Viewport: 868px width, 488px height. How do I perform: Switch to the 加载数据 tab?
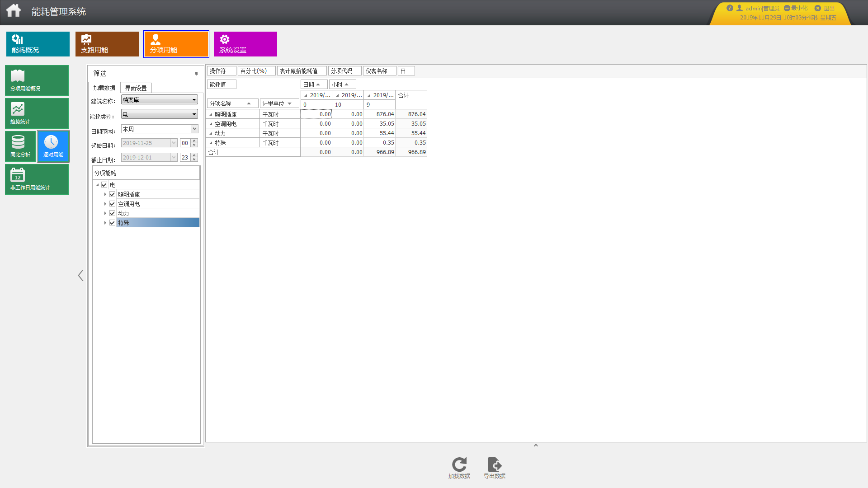tap(104, 88)
